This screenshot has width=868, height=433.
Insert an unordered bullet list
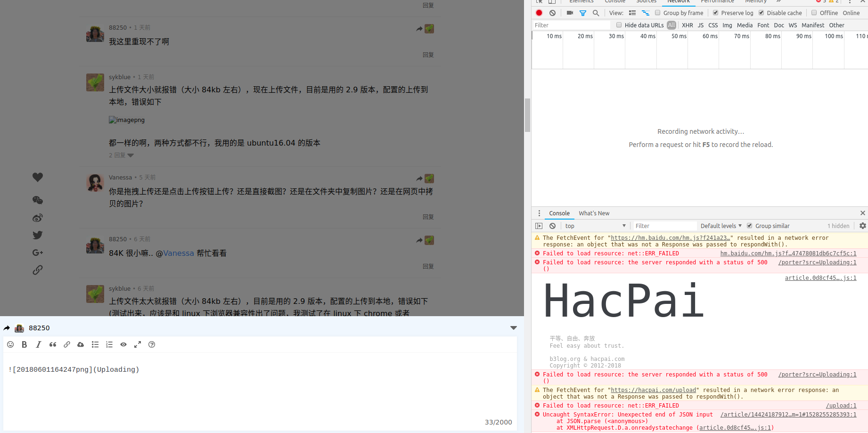click(95, 344)
